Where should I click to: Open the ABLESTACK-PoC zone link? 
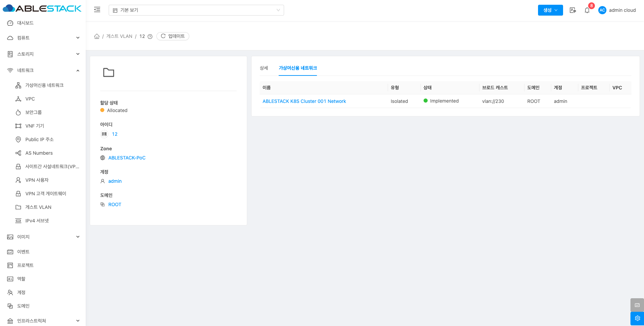pyautogui.click(x=127, y=158)
